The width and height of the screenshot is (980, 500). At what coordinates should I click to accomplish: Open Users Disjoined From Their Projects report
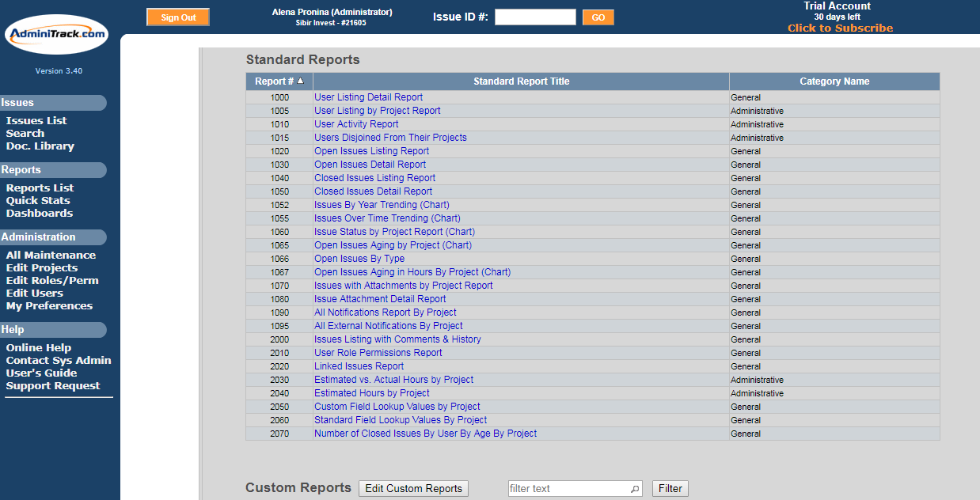[390, 138]
